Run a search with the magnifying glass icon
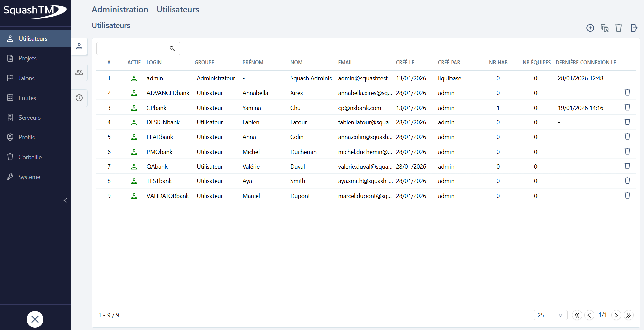The height and width of the screenshot is (330, 644). pyautogui.click(x=172, y=48)
